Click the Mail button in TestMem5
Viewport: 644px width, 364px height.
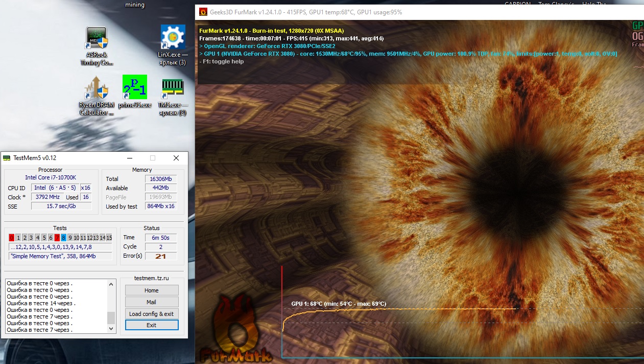point(152,302)
